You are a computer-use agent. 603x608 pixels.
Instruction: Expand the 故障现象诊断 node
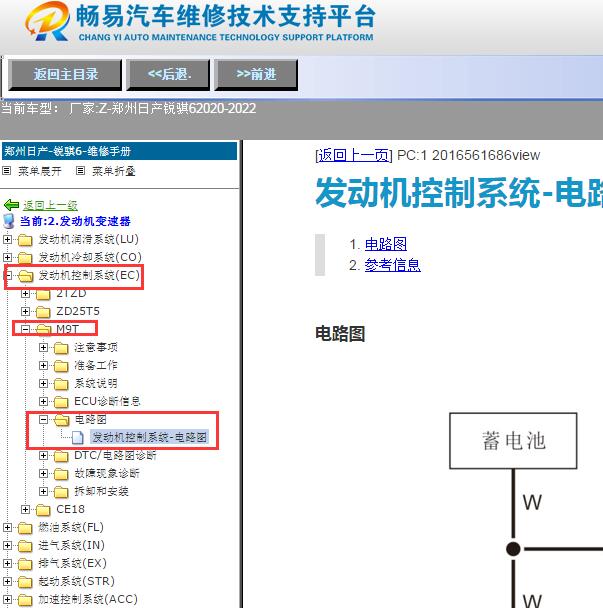tap(43, 473)
